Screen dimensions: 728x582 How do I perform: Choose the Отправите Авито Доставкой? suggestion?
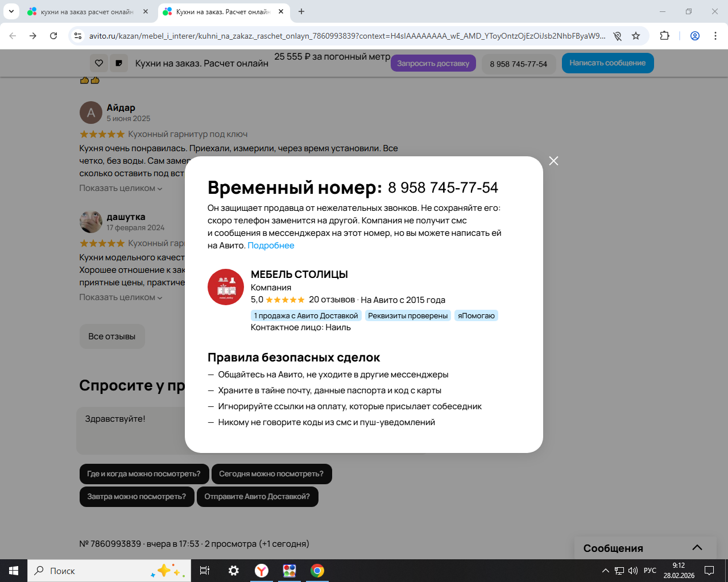click(x=257, y=497)
